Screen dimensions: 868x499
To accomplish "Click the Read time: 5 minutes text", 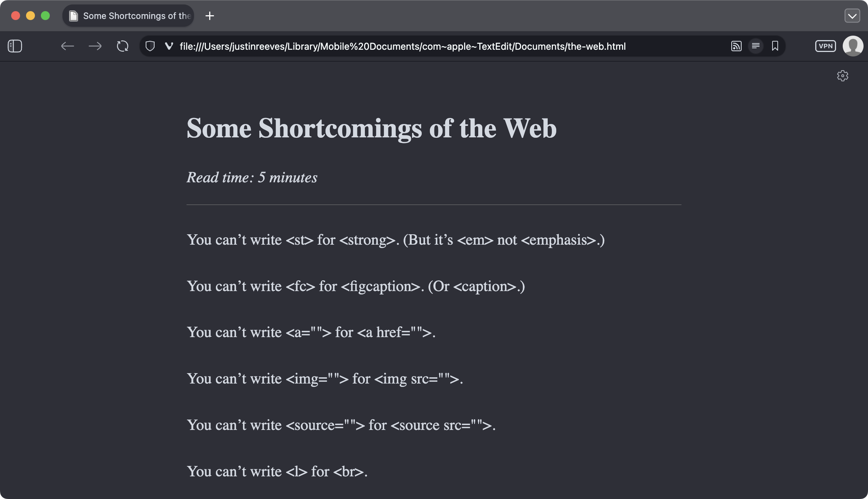I will [x=252, y=177].
